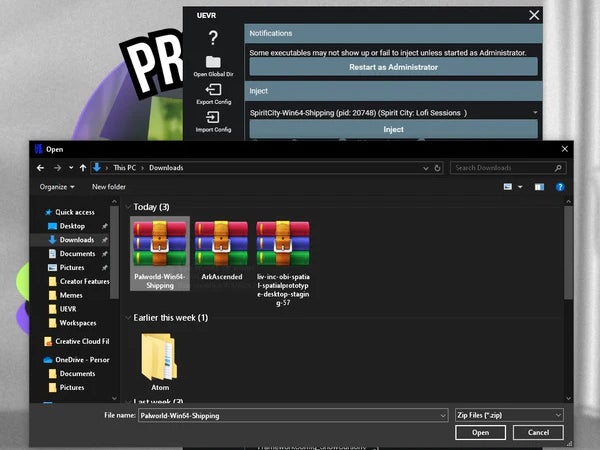This screenshot has height=450, width=600.
Task: Click the Search Downloads field
Action: pos(502,168)
